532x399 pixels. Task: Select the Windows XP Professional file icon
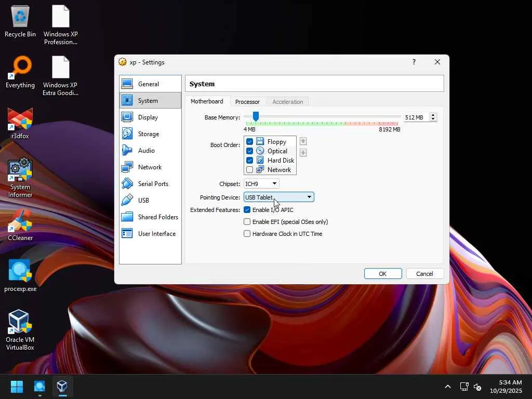pyautogui.click(x=60, y=25)
